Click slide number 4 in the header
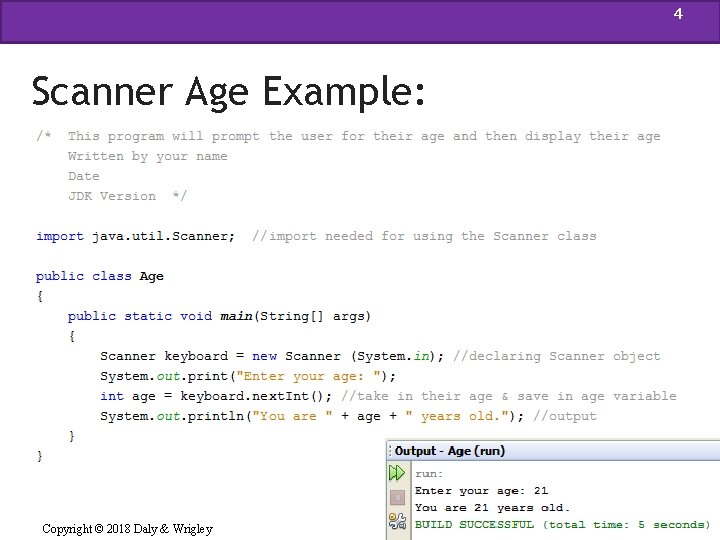 (678, 14)
